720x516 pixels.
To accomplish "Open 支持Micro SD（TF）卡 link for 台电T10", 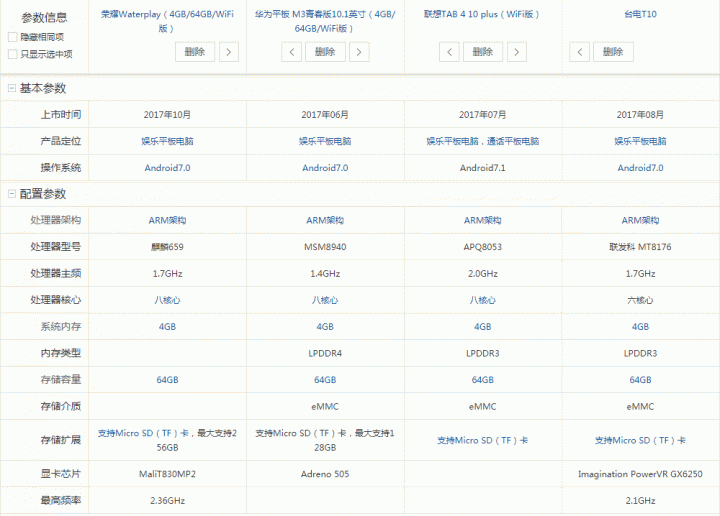I will [x=640, y=440].
